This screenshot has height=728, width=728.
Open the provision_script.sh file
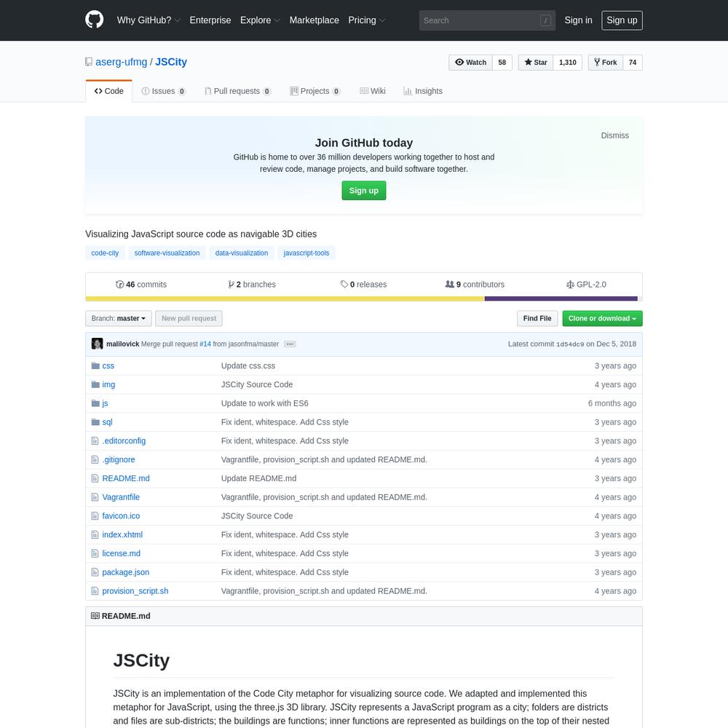[135, 591]
